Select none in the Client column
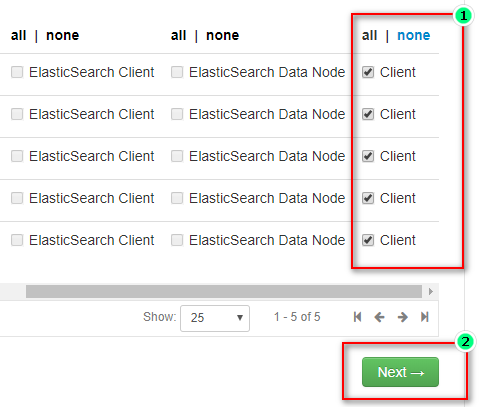Screen dimensions: 483x407 (x=413, y=35)
